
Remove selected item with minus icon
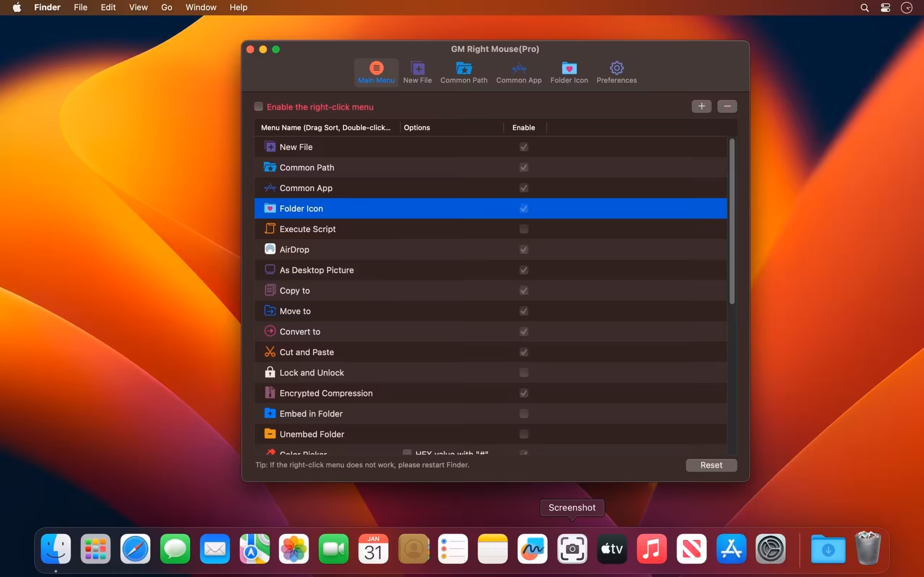[727, 106]
